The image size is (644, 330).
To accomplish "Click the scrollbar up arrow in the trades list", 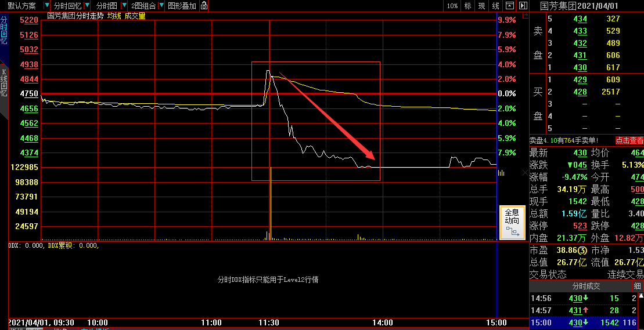I will point(641,296).
